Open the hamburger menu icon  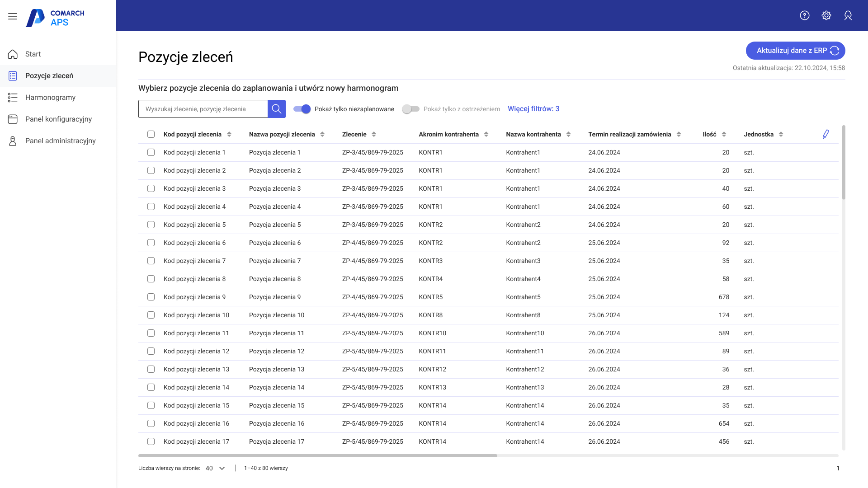(x=13, y=16)
